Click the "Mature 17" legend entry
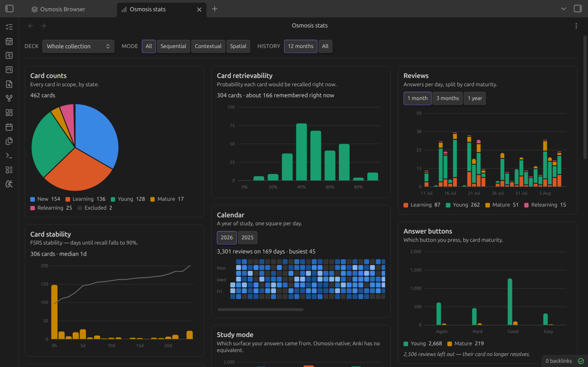 point(167,199)
